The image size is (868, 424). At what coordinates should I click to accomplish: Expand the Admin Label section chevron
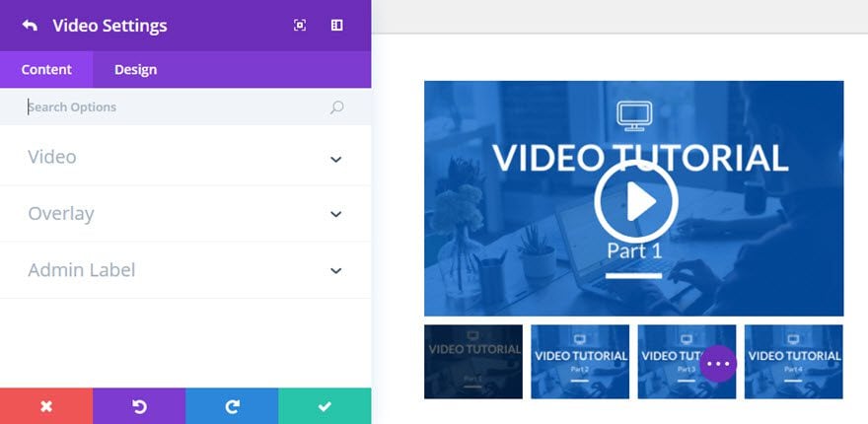click(x=336, y=271)
